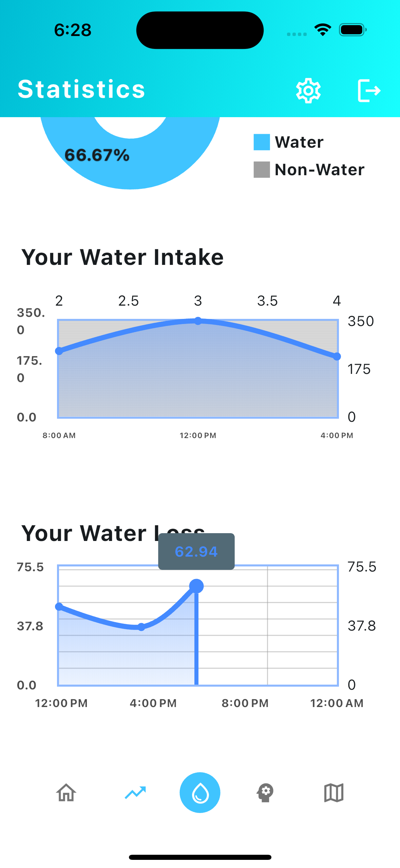Select highlighted water loss data point
Image resolution: width=400 pixels, height=868 pixels.
pyautogui.click(x=196, y=586)
